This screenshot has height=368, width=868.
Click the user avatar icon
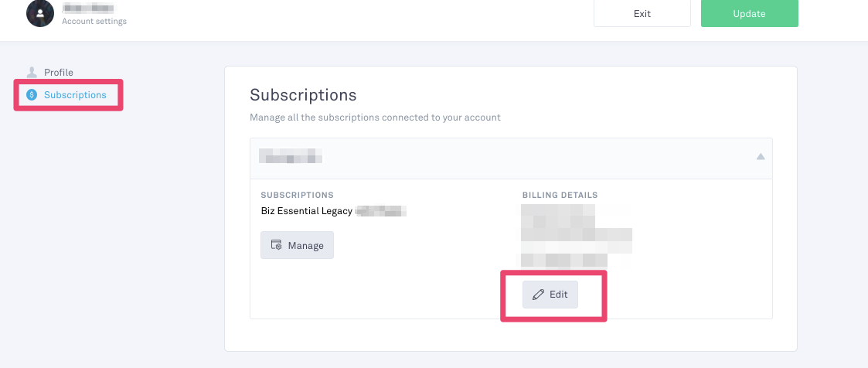(40, 13)
